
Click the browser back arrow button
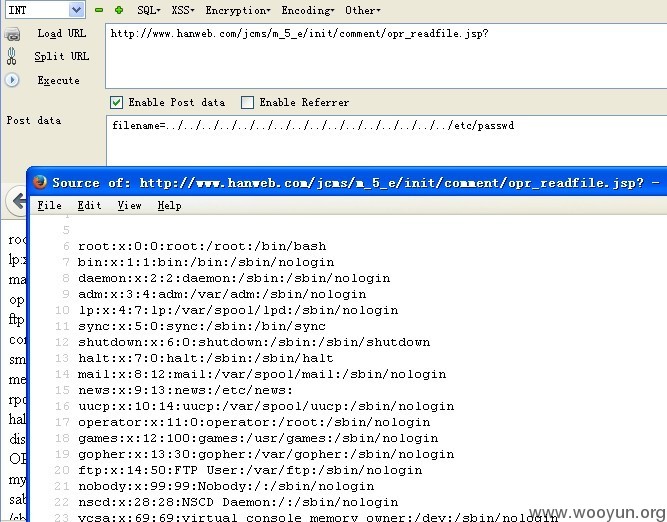click(x=17, y=201)
